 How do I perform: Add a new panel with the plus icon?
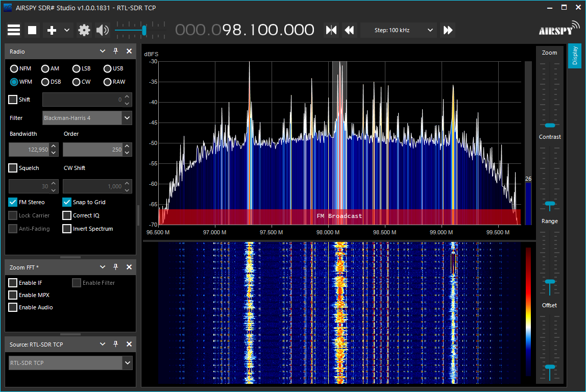51,30
